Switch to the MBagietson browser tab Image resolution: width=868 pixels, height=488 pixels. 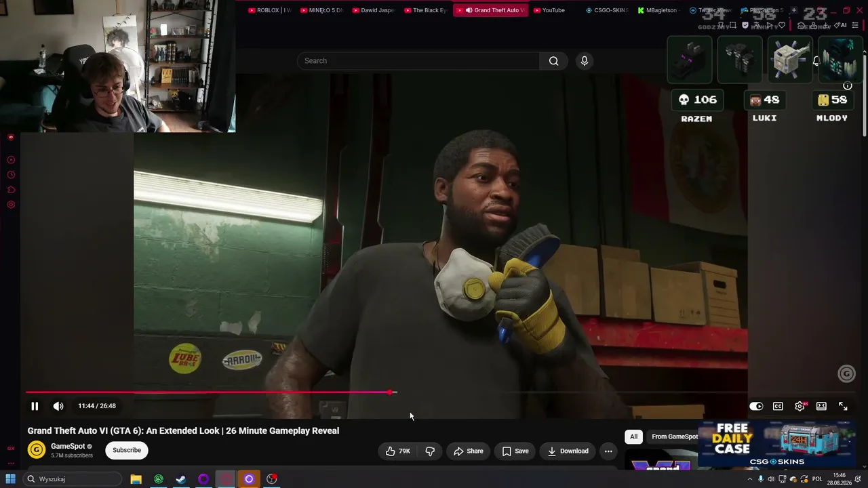click(658, 10)
